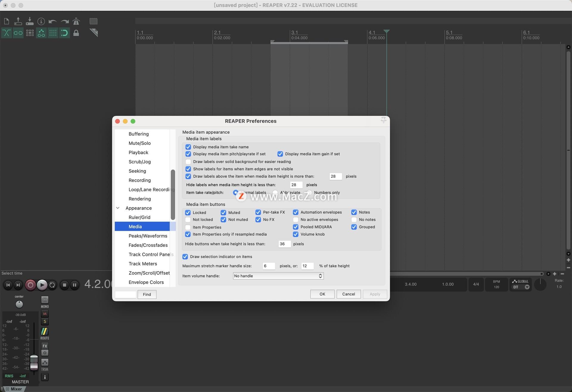Uncheck Draw selection indicator on items
The height and width of the screenshot is (392, 572).
[x=185, y=257]
